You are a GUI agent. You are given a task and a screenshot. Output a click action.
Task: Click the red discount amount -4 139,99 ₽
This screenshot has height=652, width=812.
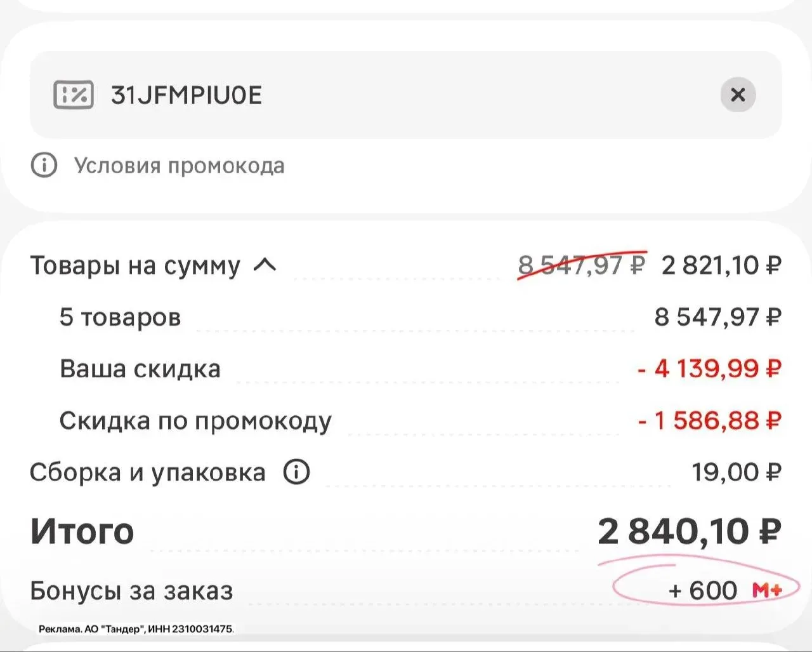[x=709, y=369]
